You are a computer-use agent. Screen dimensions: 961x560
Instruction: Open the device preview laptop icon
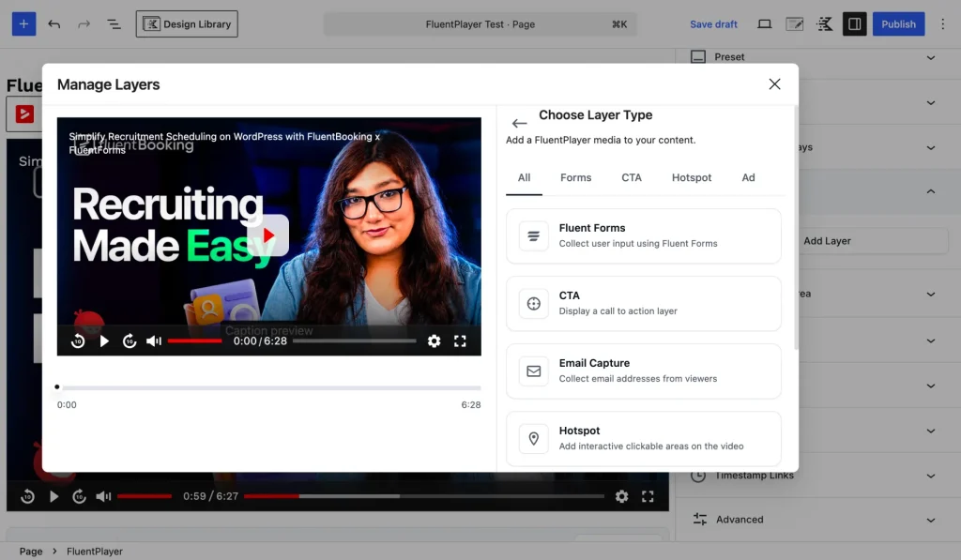click(x=764, y=23)
